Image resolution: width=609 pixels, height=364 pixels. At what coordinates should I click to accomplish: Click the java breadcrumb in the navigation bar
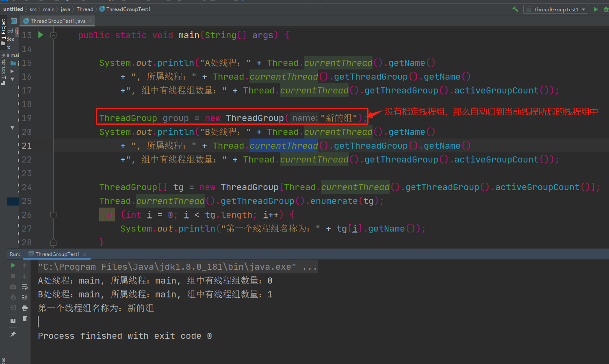coord(65,9)
